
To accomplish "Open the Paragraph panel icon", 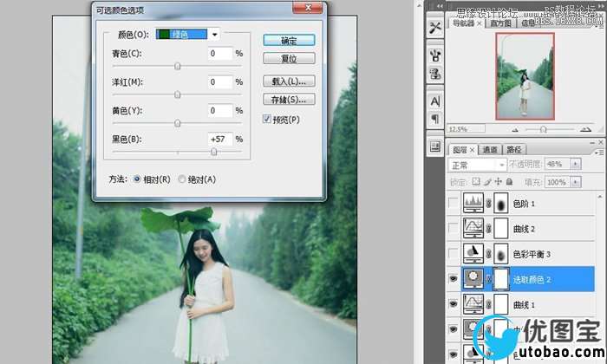I will [x=434, y=119].
